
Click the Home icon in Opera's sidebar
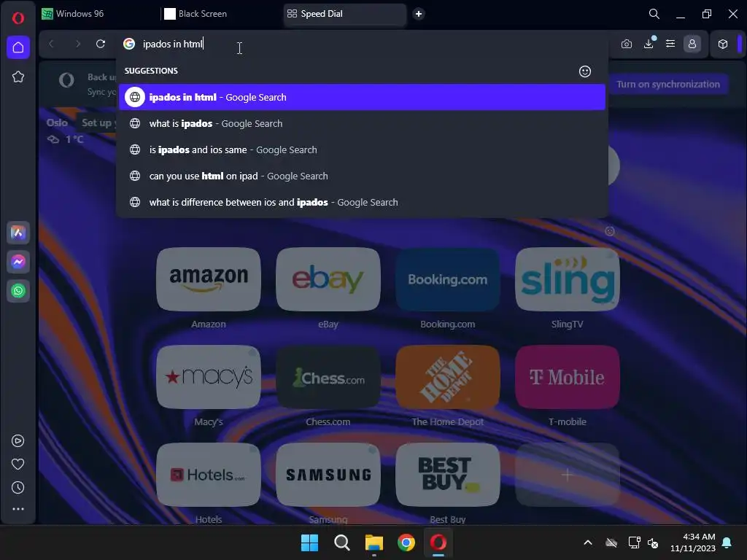[x=18, y=47]
